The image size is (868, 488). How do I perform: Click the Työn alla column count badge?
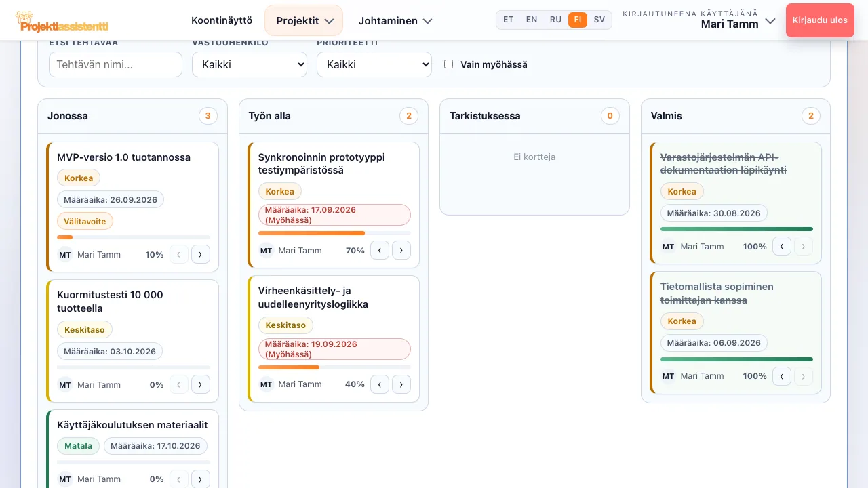coord(409,116)
